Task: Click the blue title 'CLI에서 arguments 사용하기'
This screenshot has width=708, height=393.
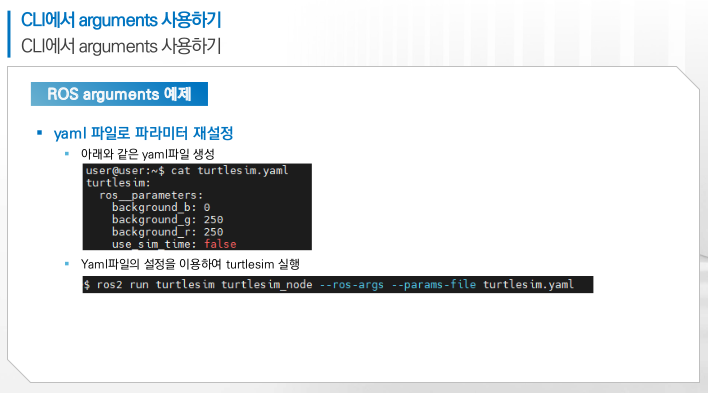Action: coord(121,20)
